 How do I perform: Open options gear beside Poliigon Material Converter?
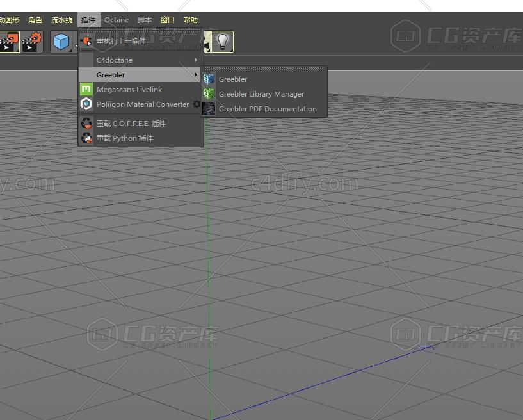[197, 104]
